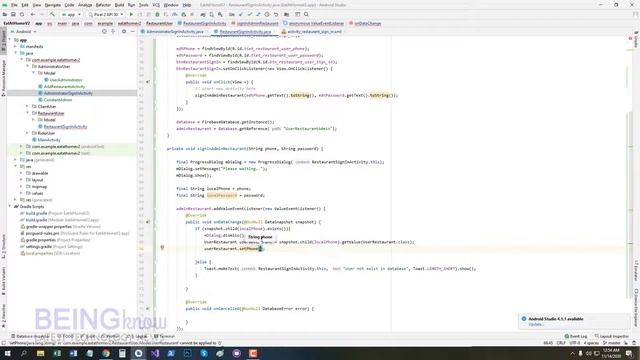Expand the drawable folder
This screenshot has height=360, width=640.
click(x=22, y=173)
